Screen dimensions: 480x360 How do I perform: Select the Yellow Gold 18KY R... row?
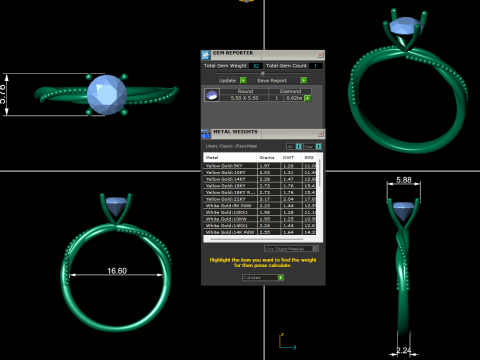pos(260,192)
